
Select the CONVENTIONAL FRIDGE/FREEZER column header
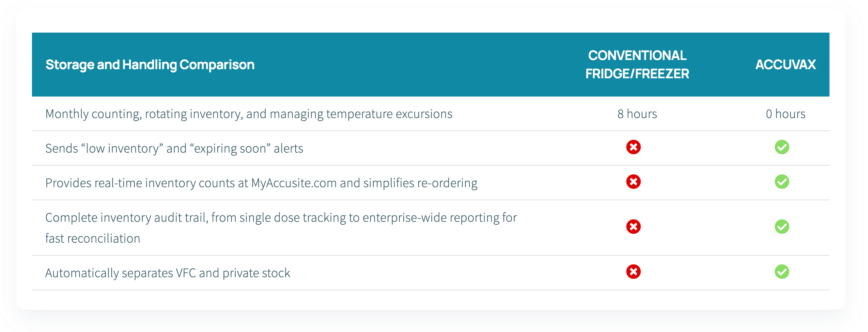pos(637,65)
